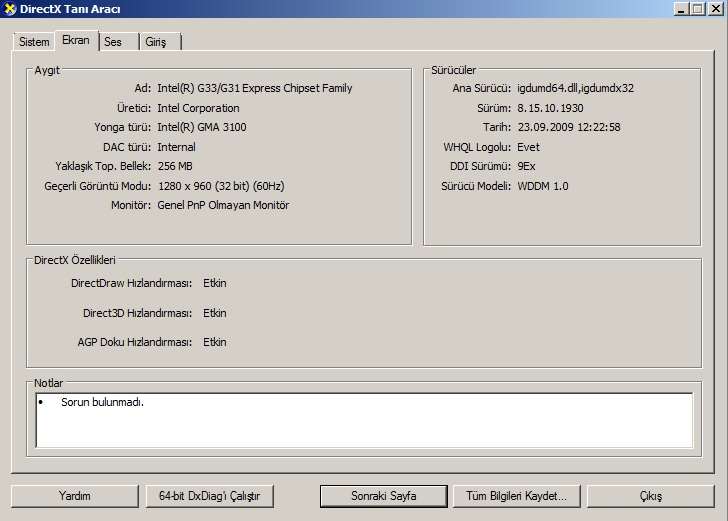Click '1280 x 960 (32 bit) (60Hz)' value
The width and height of the screenshot is (728, 521).
pyautogui.click(x=221, y=186)
